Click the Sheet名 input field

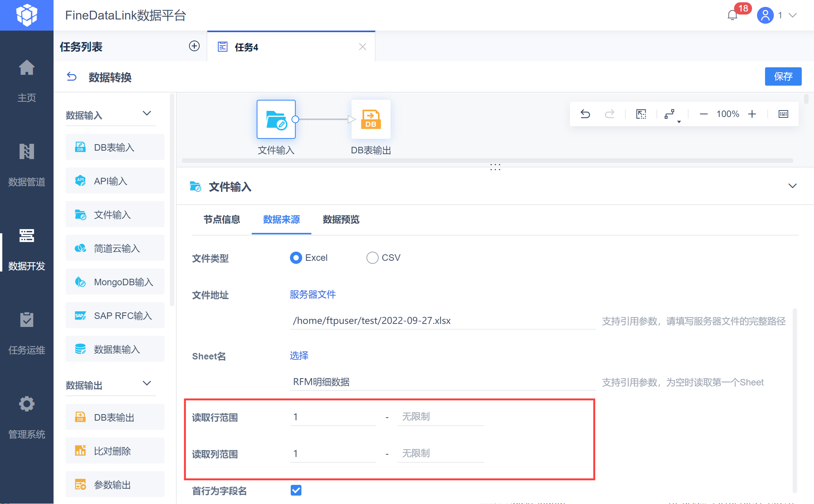tap(443, 382)
